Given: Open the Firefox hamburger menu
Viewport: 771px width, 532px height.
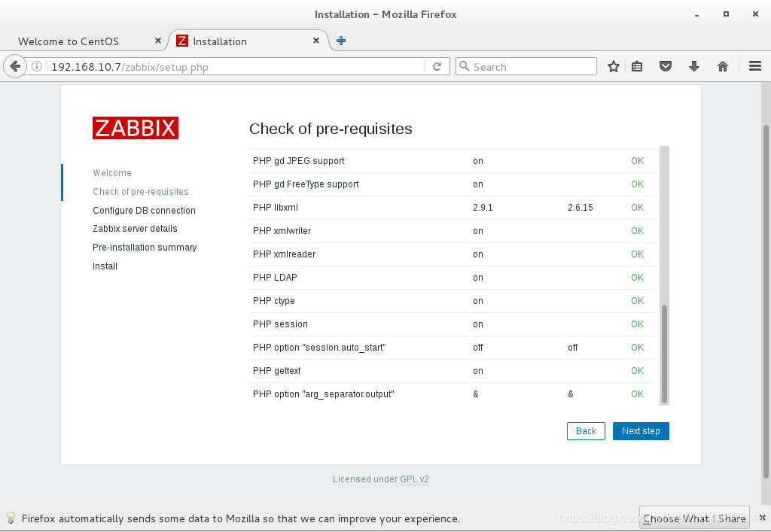Looking at the screenshot, I should coord(755,65).
